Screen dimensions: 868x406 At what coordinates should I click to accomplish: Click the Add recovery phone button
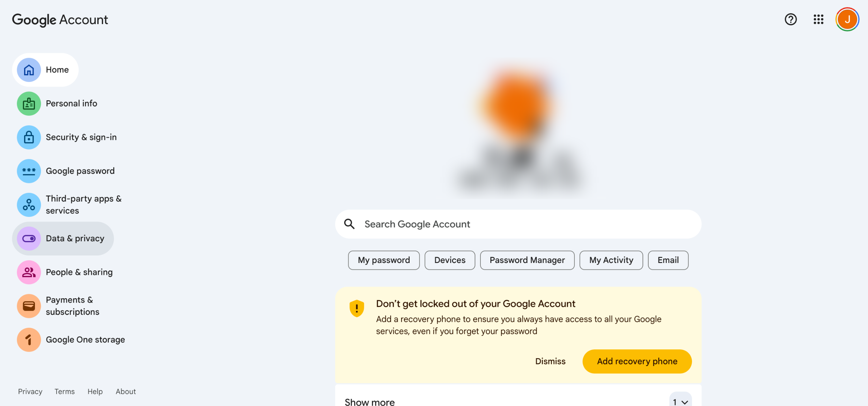[x=637, y=361]
